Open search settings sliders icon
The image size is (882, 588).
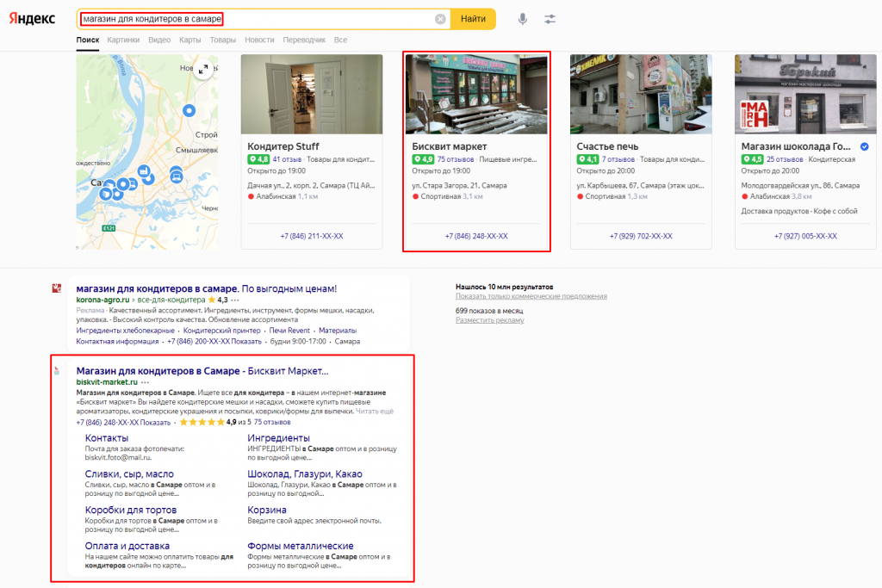(550, 19)
